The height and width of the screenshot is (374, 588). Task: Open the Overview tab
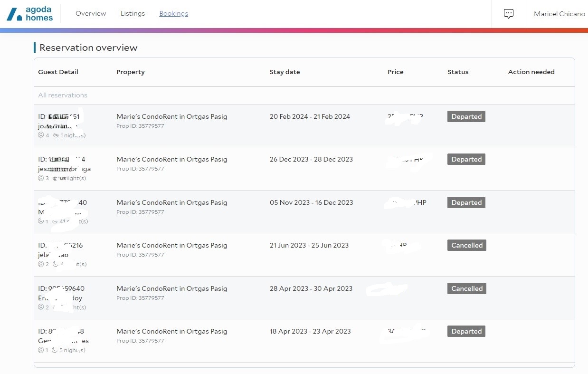pyautogui.click(x=91, y=13)
